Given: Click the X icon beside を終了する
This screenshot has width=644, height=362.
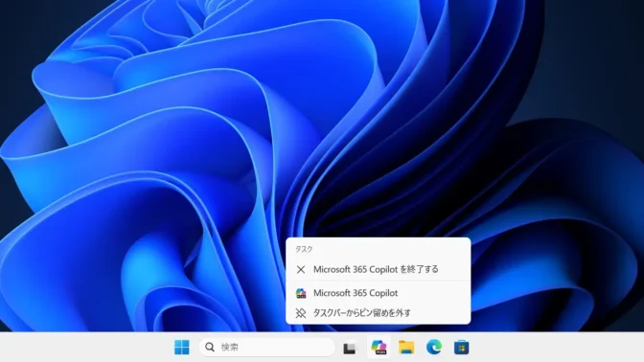Looking at the screenshot, I should click(x=301, y=270).
